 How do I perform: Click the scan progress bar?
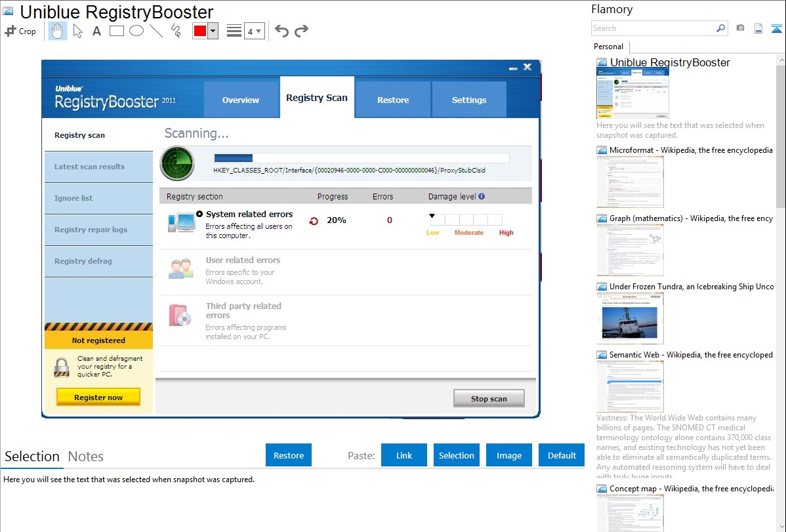click(362, 158)
